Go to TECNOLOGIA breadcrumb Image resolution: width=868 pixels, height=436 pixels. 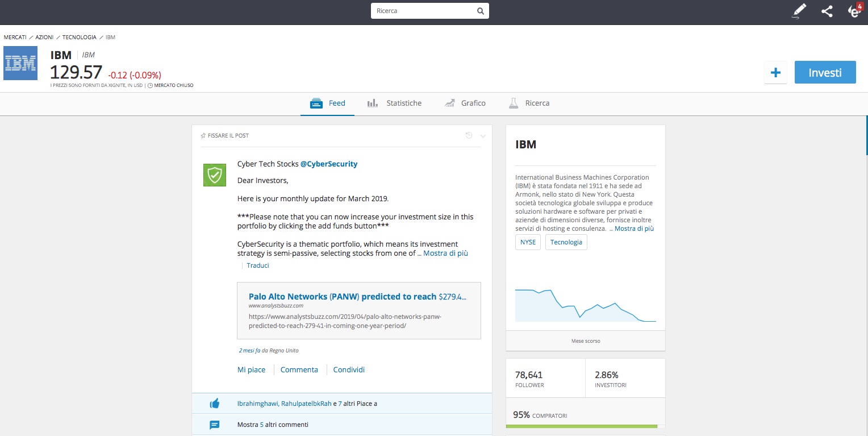[80, 38]
